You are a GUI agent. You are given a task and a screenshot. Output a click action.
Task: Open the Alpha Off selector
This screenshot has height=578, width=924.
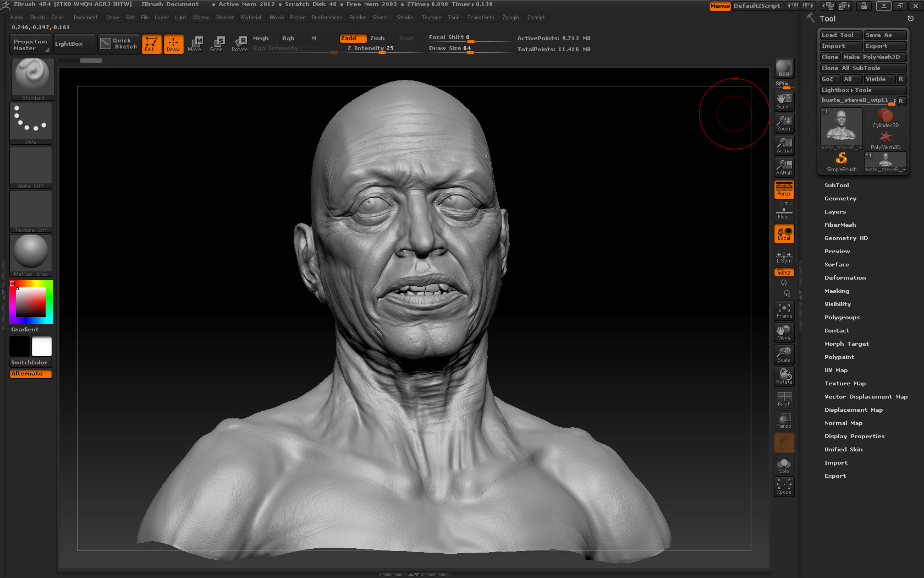click(x=31, y=167)
